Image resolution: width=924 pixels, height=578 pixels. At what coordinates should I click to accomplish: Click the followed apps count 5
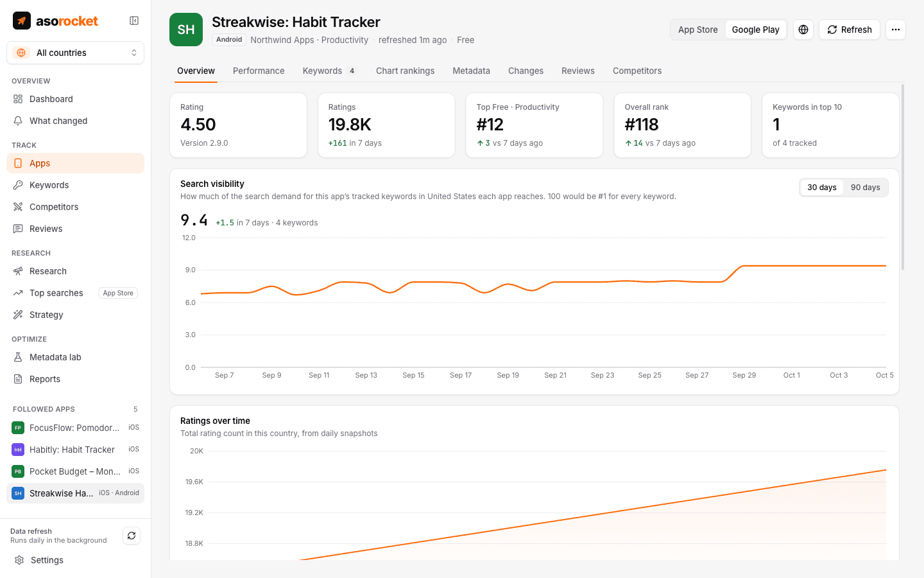pos(135,409)
